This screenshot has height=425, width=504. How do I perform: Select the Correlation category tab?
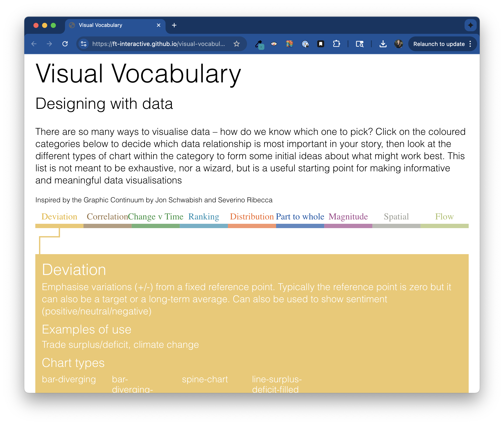(107, 217)
